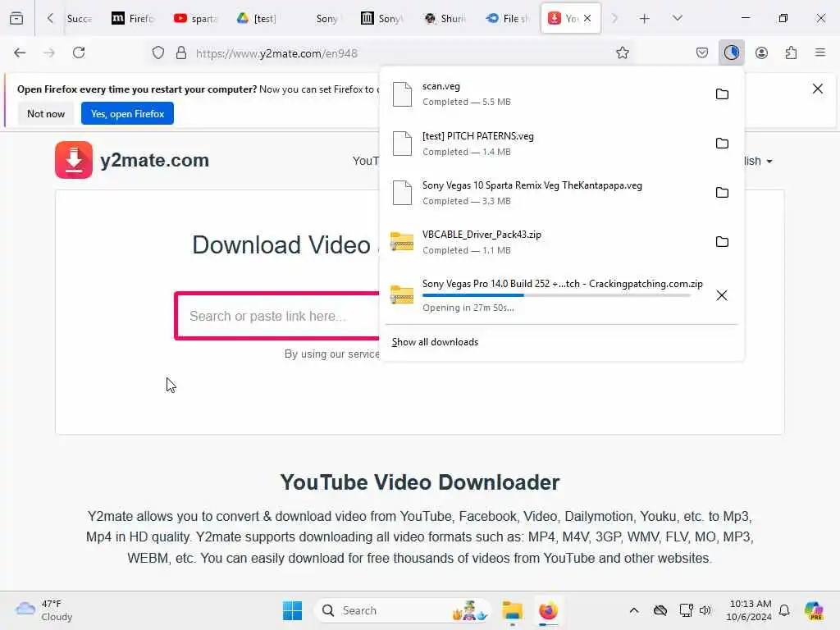Open the Save to Pocket icon
The width and height of the screenshot is (840, 630).
[x=702, y=52]
